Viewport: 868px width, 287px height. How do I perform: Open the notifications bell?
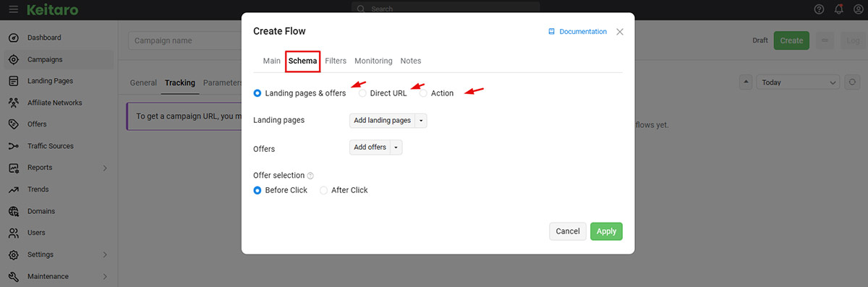click(x=838, y=9)
